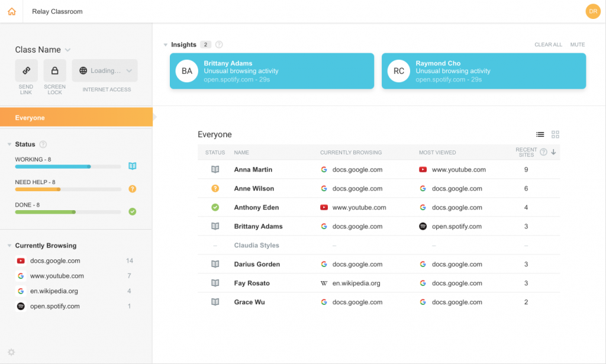Open Brittany Adams insight card
The image size is (606, 364).
272,71
